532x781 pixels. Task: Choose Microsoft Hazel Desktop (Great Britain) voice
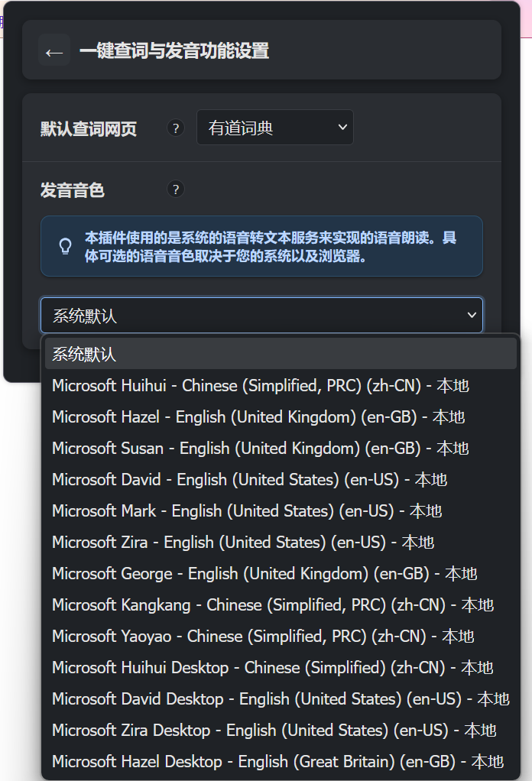281,762
